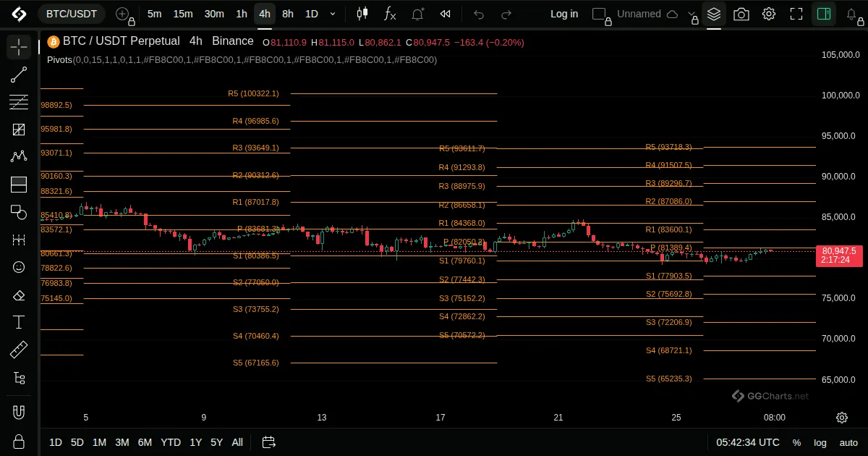Toggle auto scale mode
Screen dimensions: 868x456
[848, 442]
